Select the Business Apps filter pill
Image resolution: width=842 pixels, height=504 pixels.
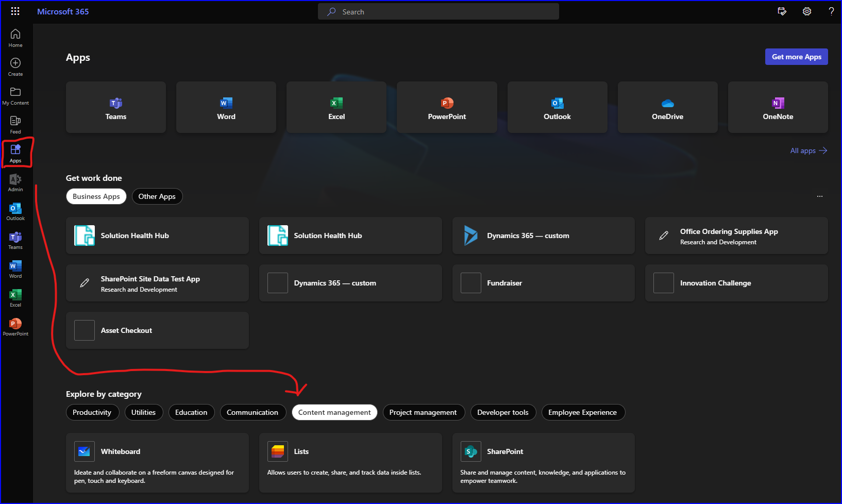click(x=96, y=196)
